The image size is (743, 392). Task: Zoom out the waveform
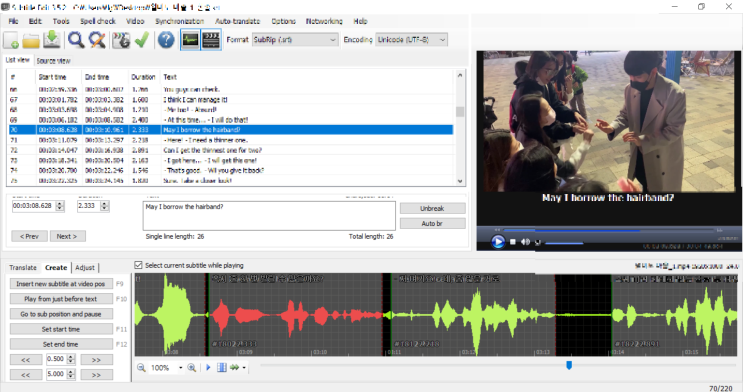[141, 367]
